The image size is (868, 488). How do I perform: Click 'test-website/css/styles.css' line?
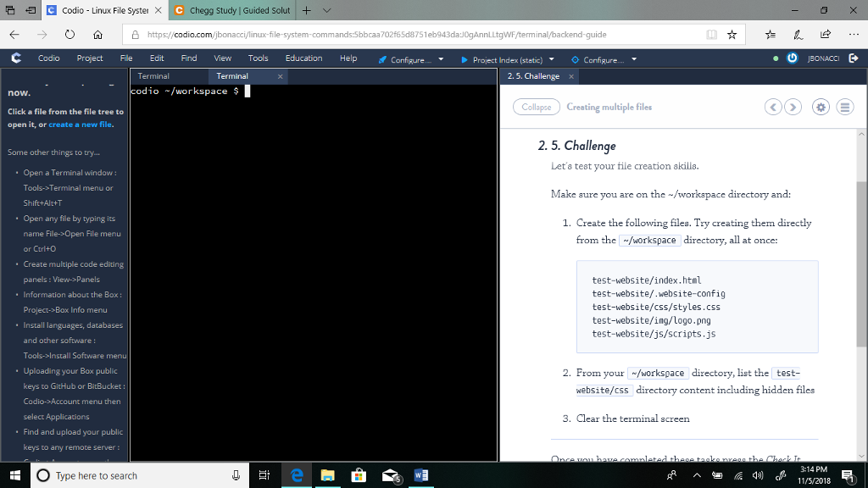click(x=656, y=307)
